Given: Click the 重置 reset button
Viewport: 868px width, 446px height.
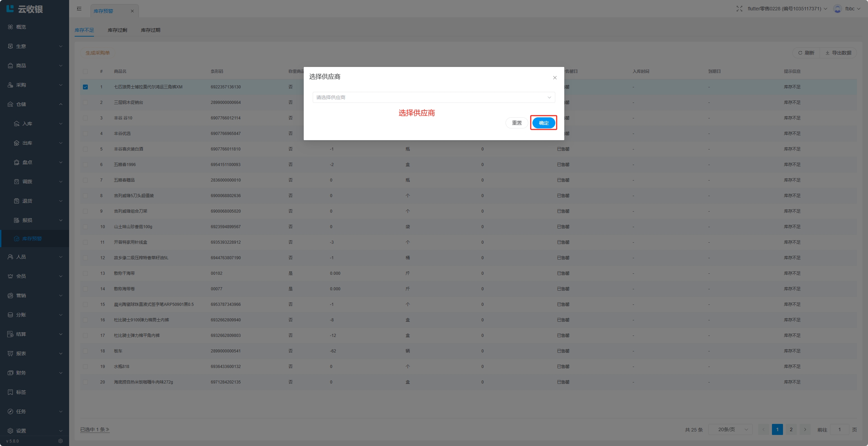Looking at the screenshot, I should pos(517,123).
